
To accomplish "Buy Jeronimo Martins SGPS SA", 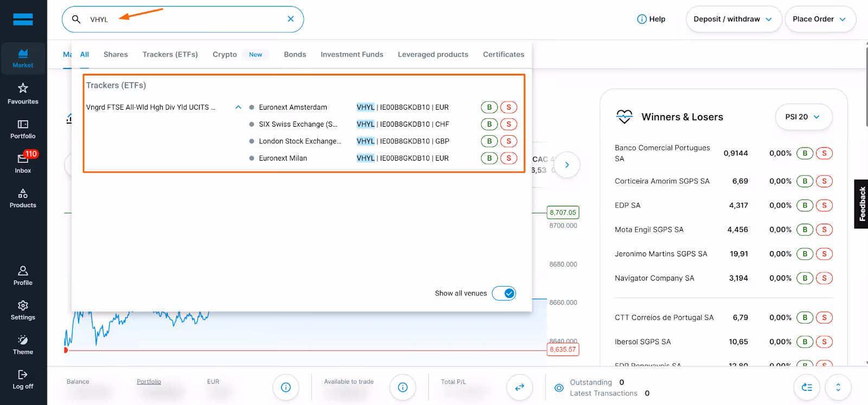I will 805,254.
